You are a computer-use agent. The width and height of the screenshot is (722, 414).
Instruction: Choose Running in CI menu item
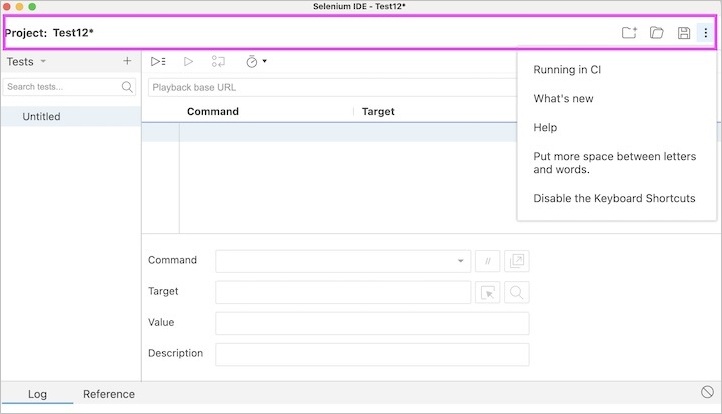pos(567,70)
